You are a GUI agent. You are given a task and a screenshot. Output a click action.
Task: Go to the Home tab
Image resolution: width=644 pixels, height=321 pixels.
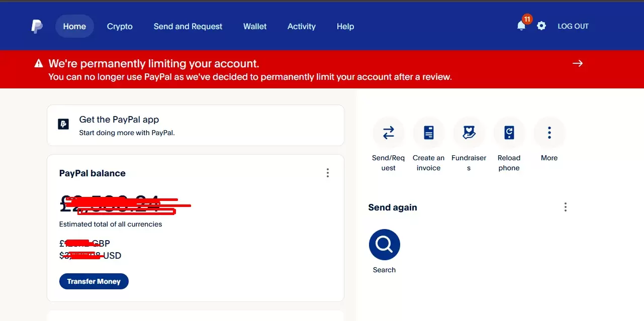(74, 27)
